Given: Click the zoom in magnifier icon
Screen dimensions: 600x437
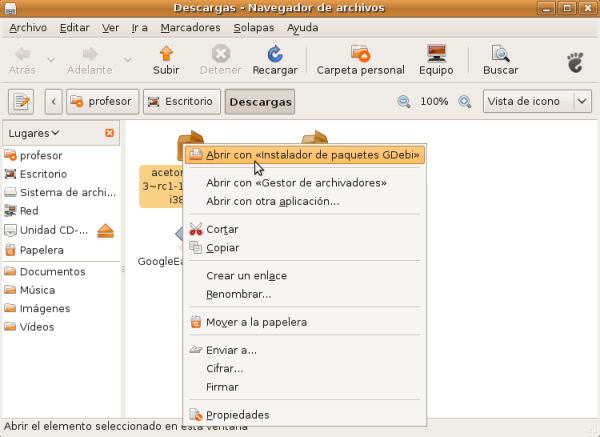Looking at the screenshot, I should click(464, 101).
